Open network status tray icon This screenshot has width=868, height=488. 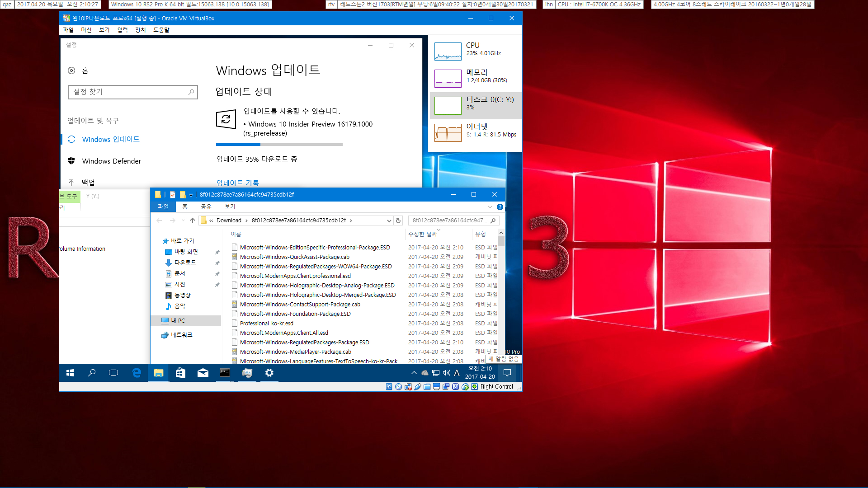point(436,373)
